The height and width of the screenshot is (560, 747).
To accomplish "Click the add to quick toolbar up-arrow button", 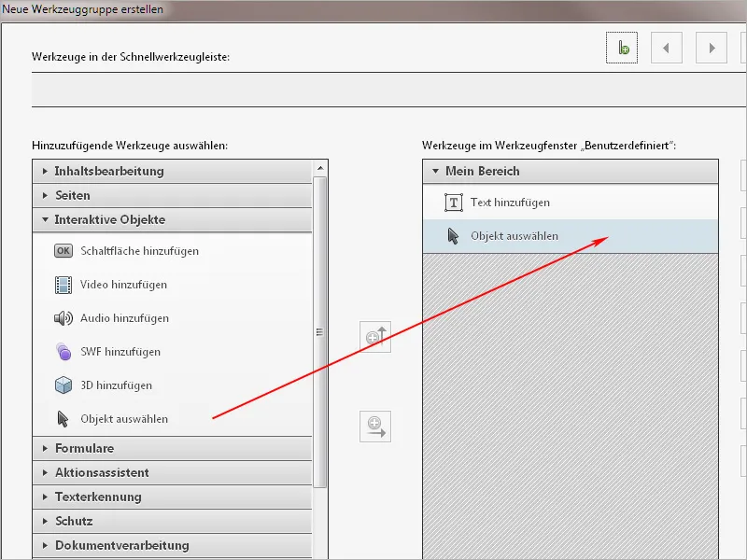I will coord(375,337).
